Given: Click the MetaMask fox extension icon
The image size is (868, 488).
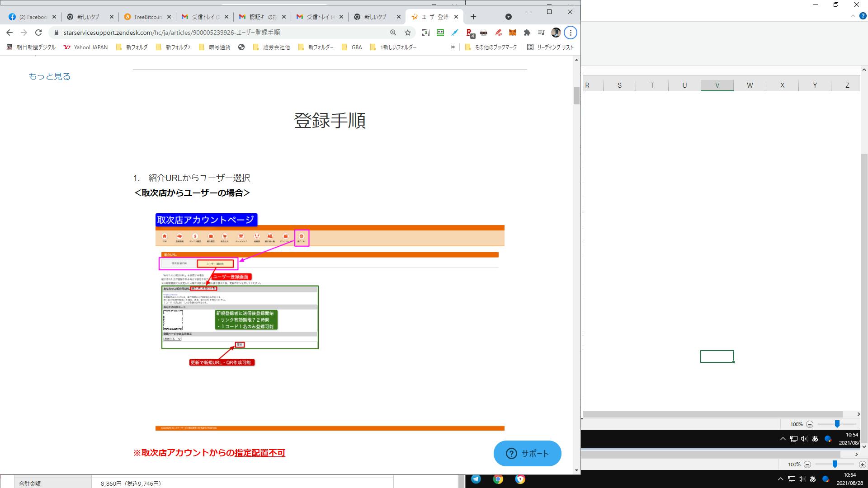Looking at the screenshot, I should (512, 33).
